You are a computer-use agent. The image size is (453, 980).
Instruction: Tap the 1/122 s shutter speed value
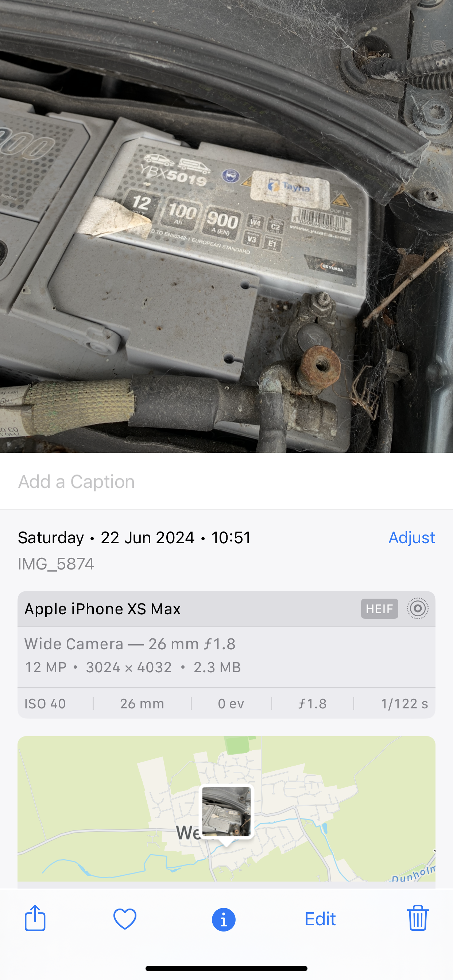pyautogui.click(x=404, y=704)
